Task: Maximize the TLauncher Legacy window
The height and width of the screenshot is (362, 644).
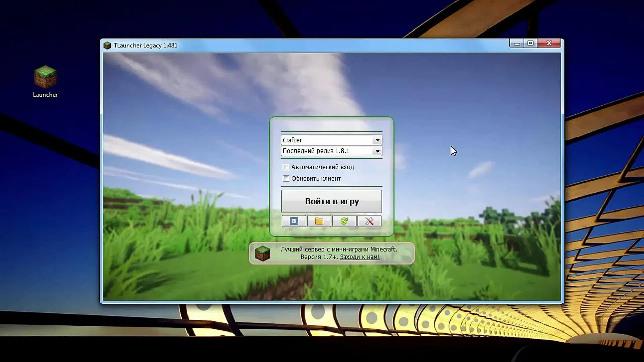Action: 530,43
